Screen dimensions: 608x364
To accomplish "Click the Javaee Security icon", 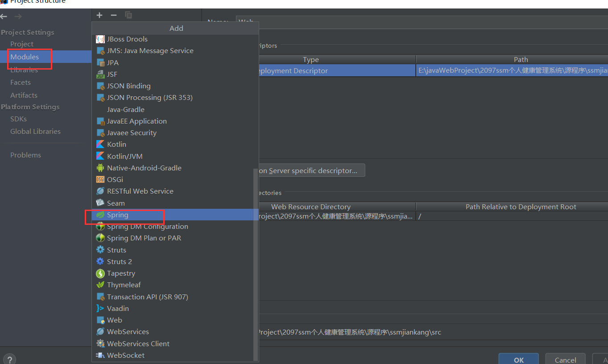I will pos(100,133).
